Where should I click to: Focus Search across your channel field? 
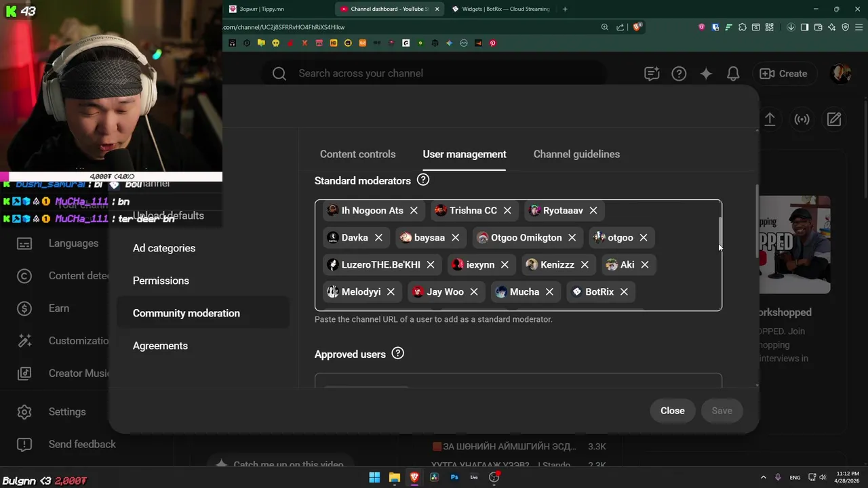[x=434, y=73]
